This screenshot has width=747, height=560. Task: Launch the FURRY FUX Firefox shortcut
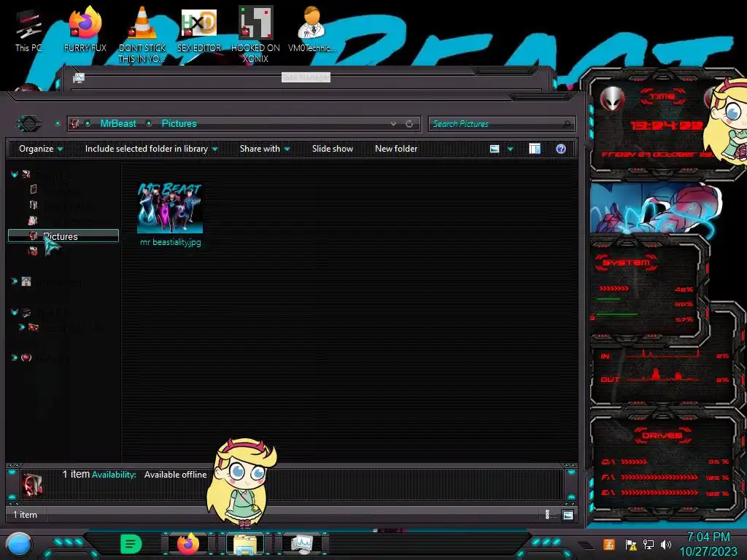pyautogui.click(x=85, y=29)
